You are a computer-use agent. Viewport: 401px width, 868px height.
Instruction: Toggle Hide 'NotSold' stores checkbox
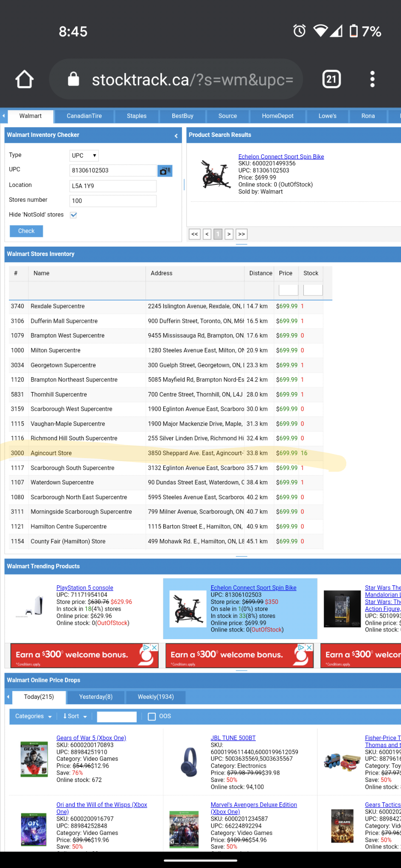point(73,215)
